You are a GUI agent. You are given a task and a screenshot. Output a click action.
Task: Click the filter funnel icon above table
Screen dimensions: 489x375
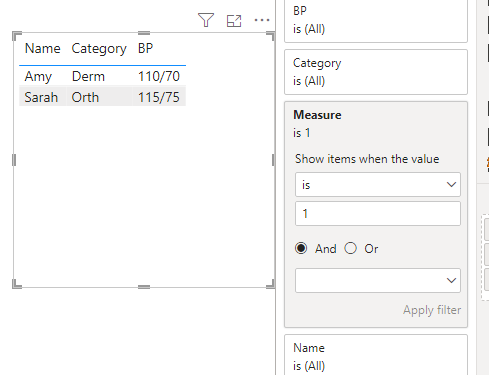[206, 20]
